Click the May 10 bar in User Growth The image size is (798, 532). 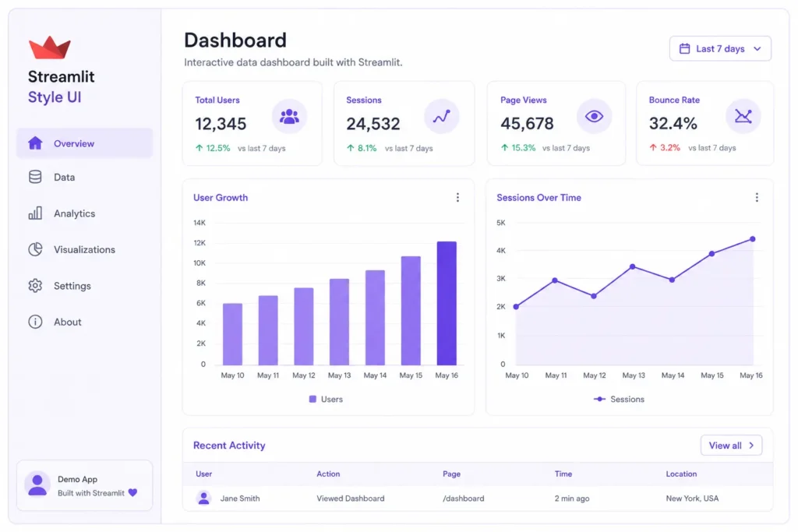point(232,334)
